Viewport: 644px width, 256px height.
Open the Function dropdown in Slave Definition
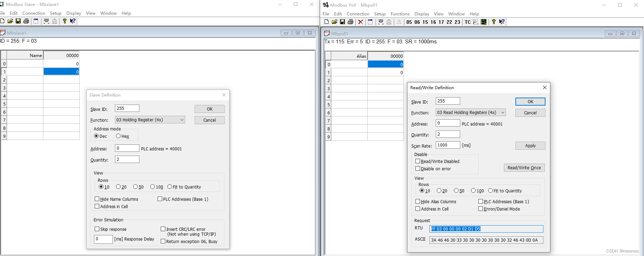click(x=150, y=120)
